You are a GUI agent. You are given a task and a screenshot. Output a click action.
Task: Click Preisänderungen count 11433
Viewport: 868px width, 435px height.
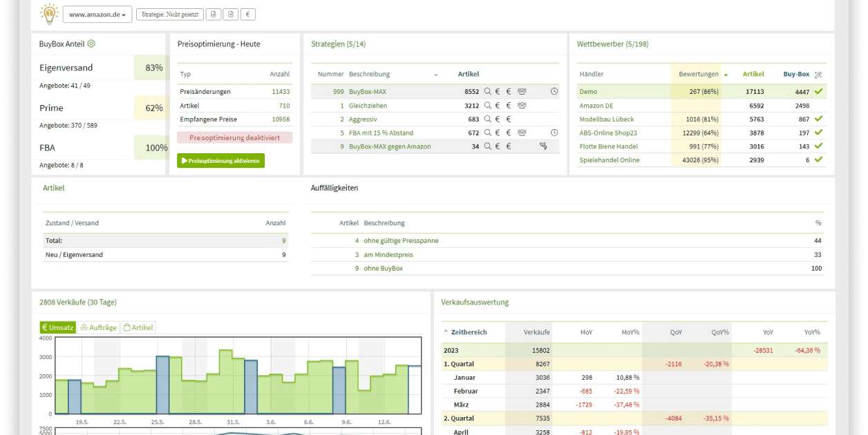coord(281,91)
